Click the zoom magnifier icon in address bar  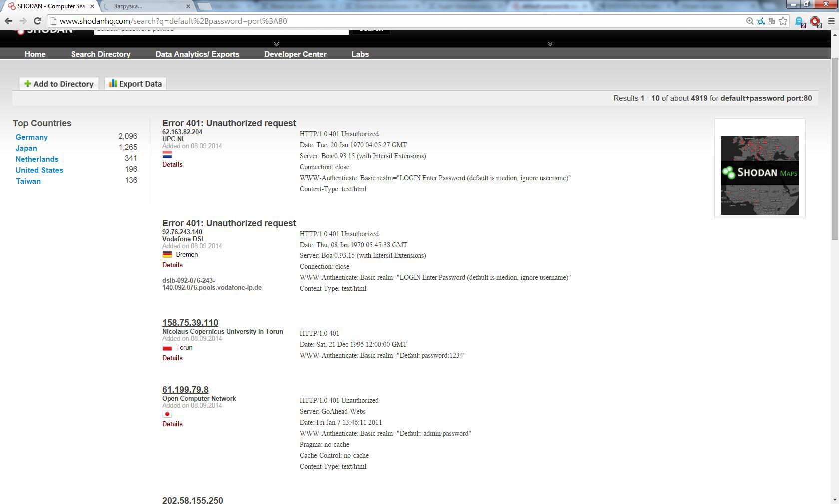click(x=750, y=21)
